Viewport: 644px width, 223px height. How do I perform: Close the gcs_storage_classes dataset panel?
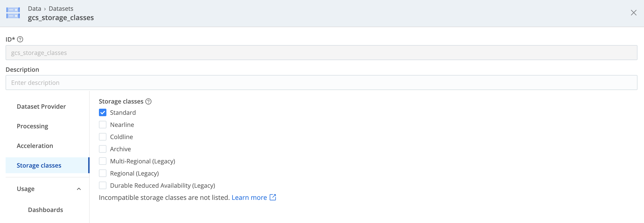click(634, 13)
